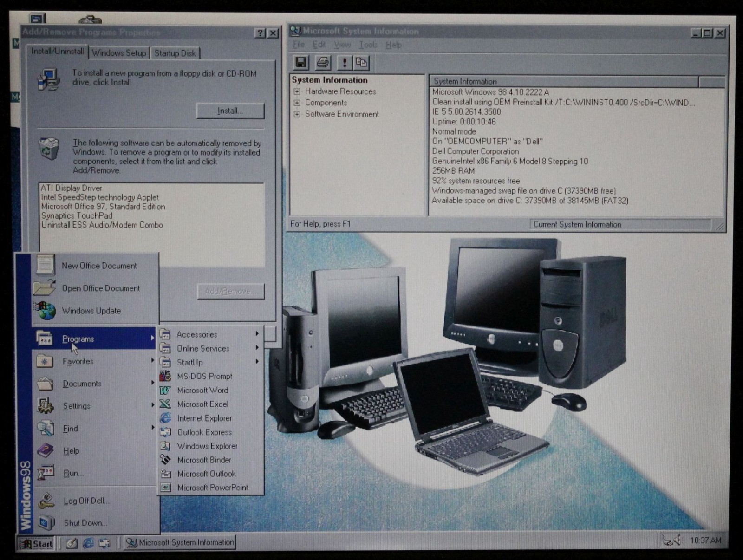Click the taskbar clock 10:37 AM

pyautogui.click(x=705, y=540)
